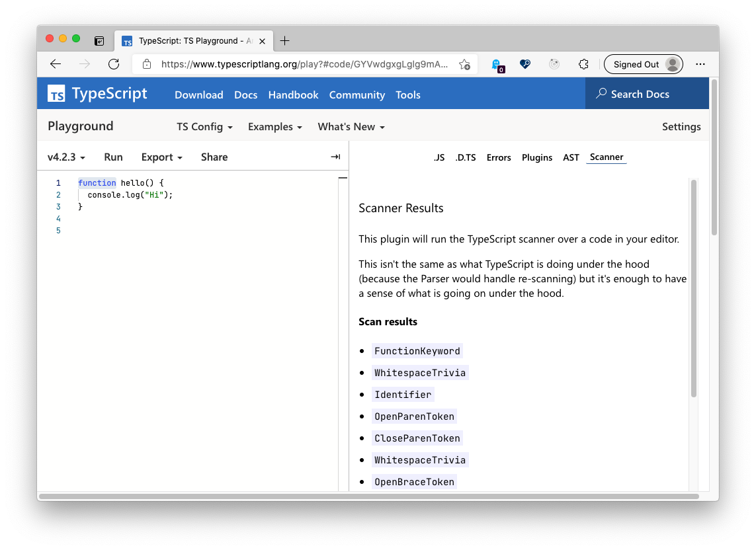This screenshot has height=550, width=756.
Task: Switch to the .D.TS tab
Action: tap(465, 157)
